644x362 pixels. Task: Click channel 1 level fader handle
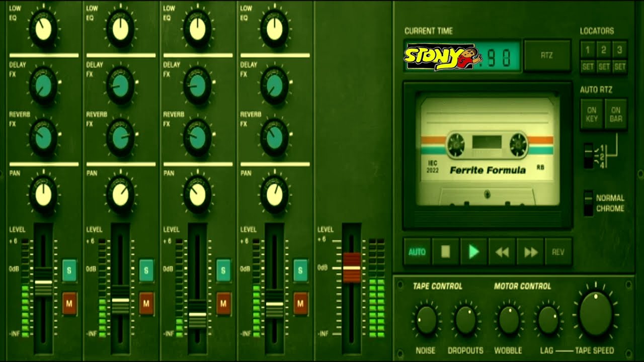pyautogui.click(x=43, y=283)
